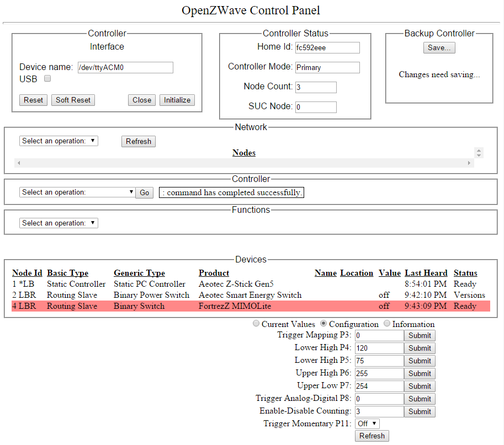Click the Node Id column header
Viewport: 504px width, 445px height.
pos(27,273)
